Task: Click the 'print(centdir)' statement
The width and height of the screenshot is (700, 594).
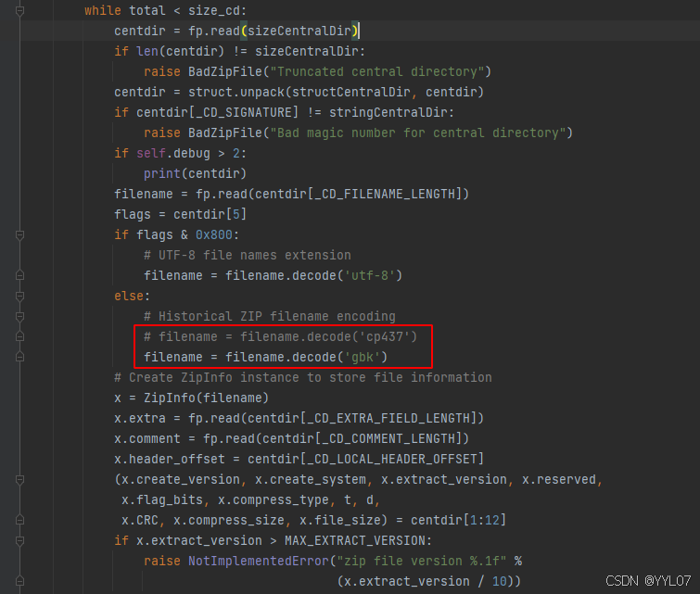Action: (195, 173)
